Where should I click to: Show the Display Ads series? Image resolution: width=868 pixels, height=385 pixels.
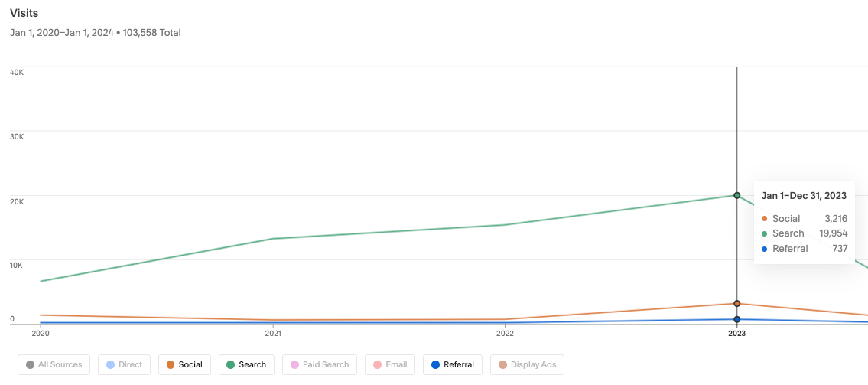(527, 364)
